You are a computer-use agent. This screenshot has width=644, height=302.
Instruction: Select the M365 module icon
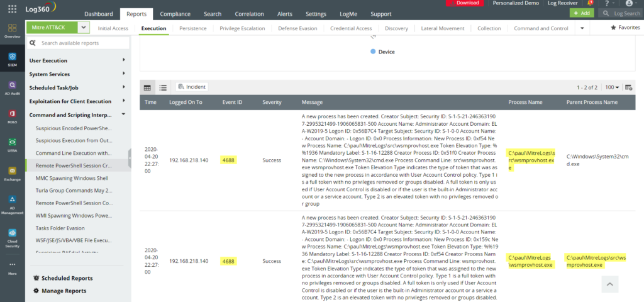point(12,116)
